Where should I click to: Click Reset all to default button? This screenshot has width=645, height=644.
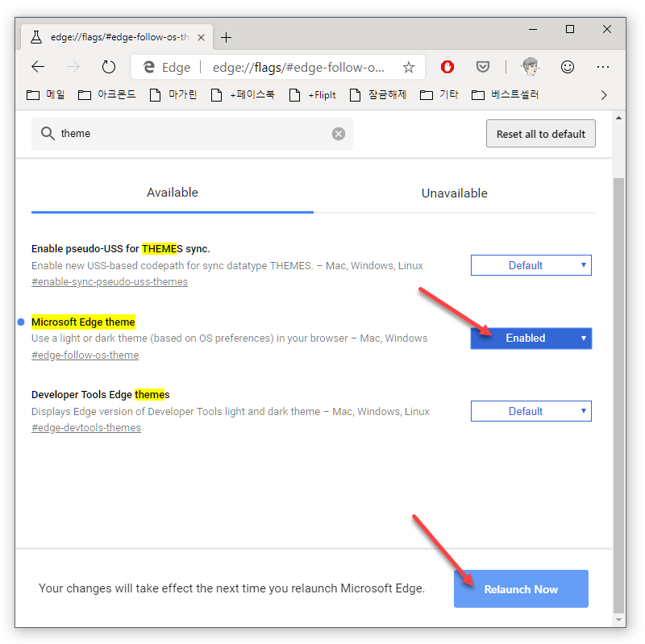540,134
